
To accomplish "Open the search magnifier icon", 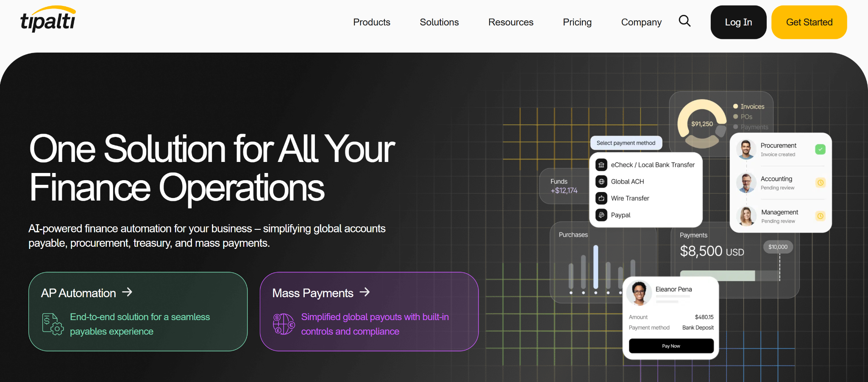I will [x=684, y=21].
